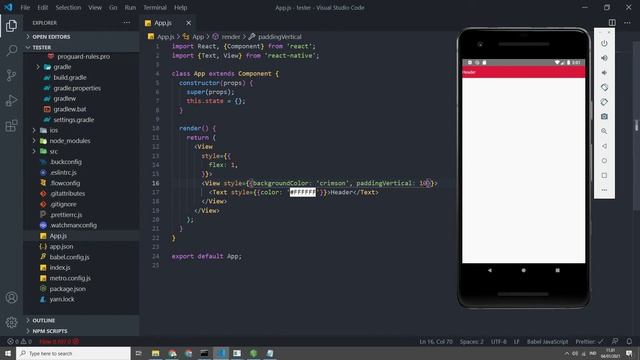Open editor More Actions ellipsis
Viewport: 640px width, 360px height.
coord(627,23)
